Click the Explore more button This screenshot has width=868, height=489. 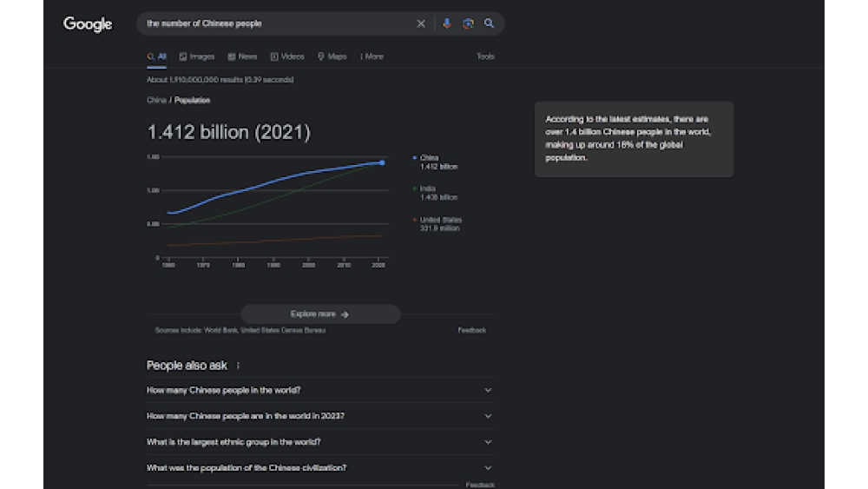[320, 314]
